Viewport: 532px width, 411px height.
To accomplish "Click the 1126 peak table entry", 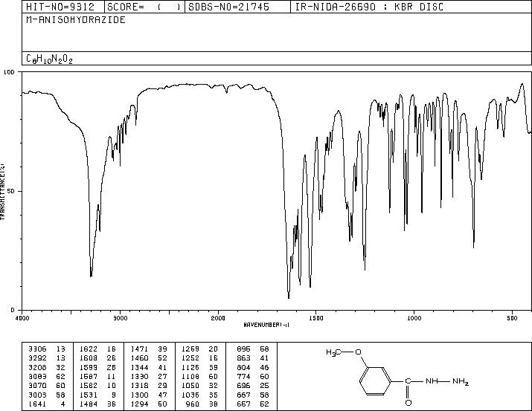I will [200, 367].
